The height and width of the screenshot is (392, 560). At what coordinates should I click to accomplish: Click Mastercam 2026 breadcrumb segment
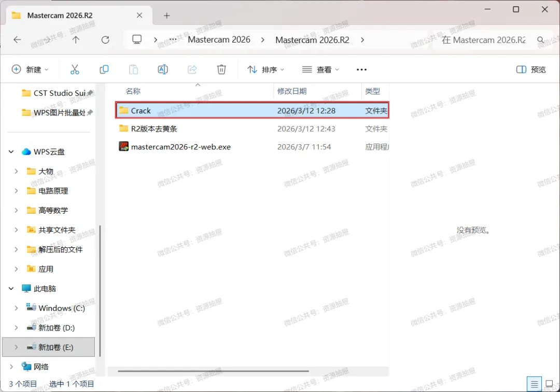pyautogui.click(x=219, y=39)
